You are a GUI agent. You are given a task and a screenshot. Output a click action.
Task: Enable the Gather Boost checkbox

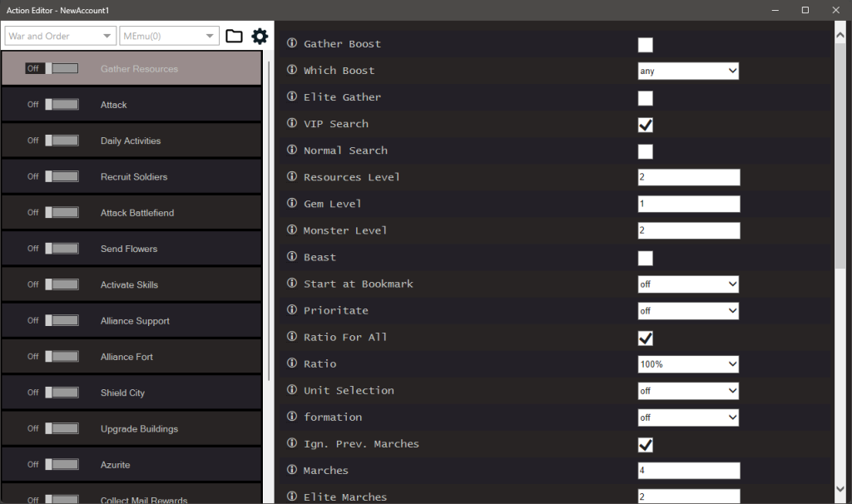[645, 44]
